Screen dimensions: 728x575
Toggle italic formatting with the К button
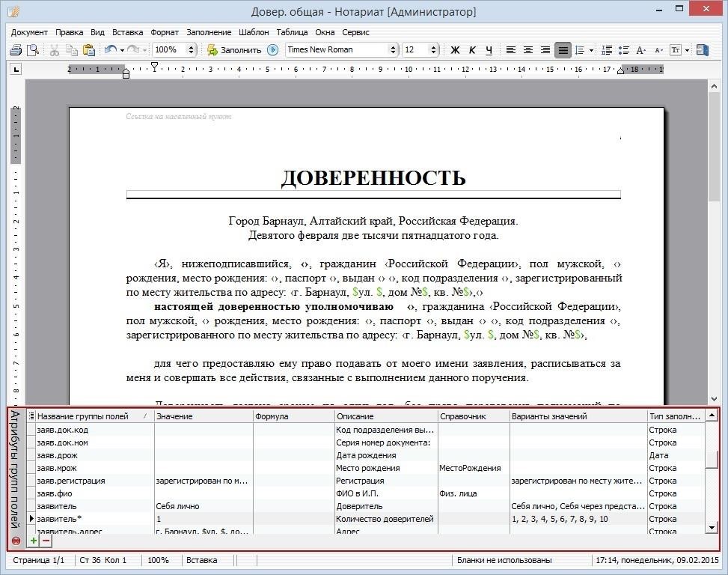tap(472, 49)
